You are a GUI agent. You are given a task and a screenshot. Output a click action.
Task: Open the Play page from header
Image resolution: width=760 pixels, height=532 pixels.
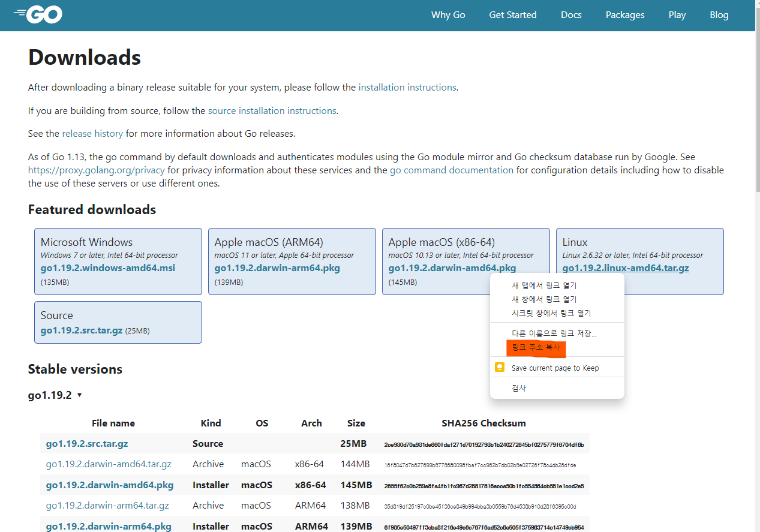point(677,15)
